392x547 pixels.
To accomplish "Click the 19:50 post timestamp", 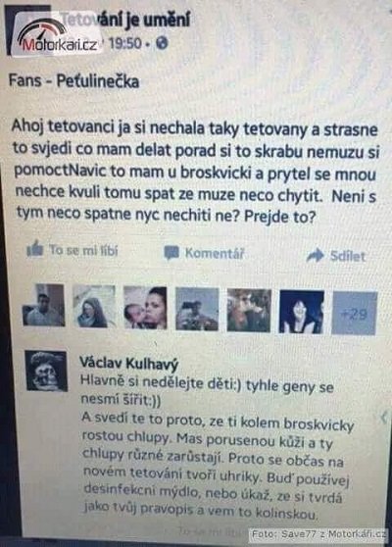I will 125,43.
